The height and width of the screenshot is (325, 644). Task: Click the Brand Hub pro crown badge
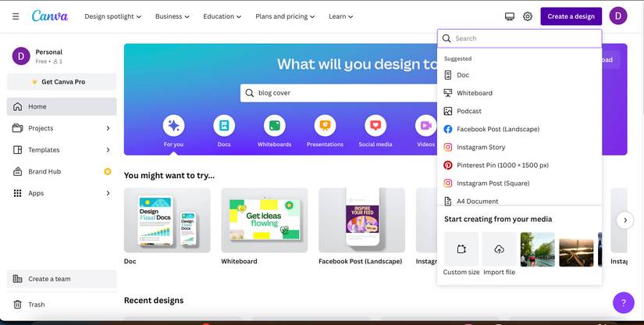108,171
